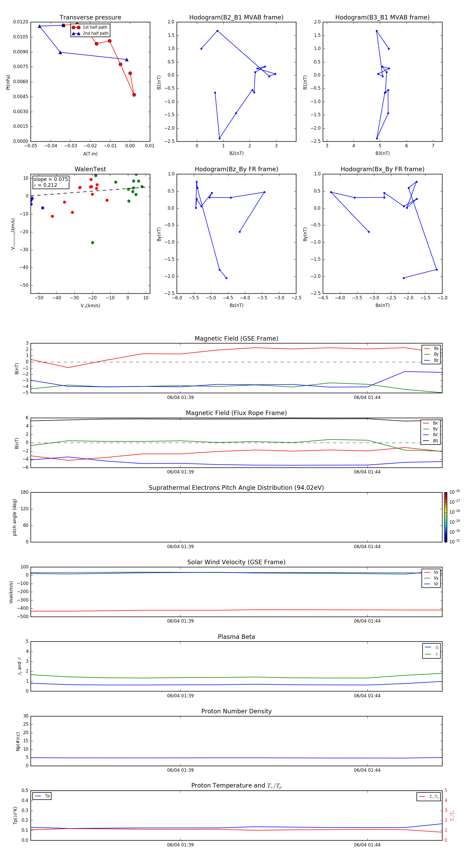Click the "pitch angle (deg)" axis label
The width and height of the screenshot is (473, 868).
tap(14, 517)
